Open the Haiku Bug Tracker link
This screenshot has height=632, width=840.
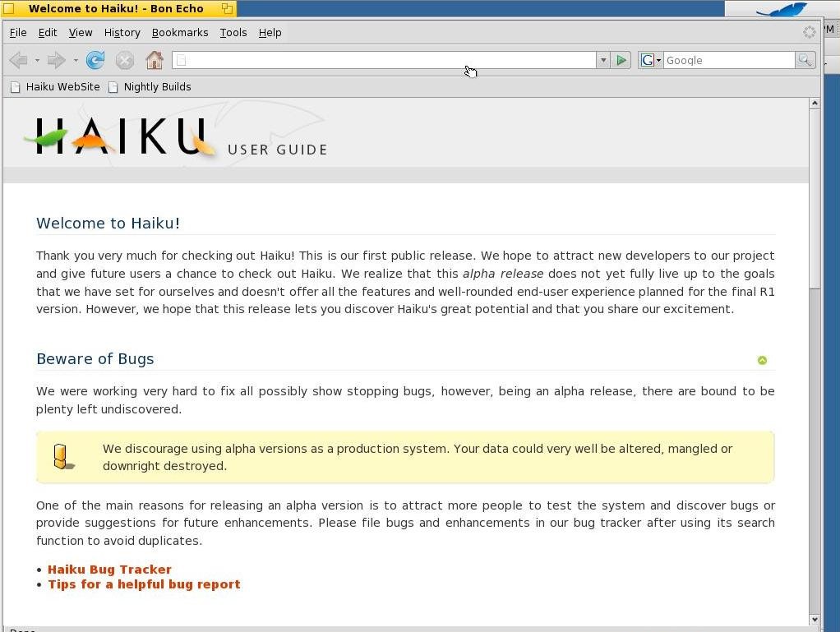point(109,570)
